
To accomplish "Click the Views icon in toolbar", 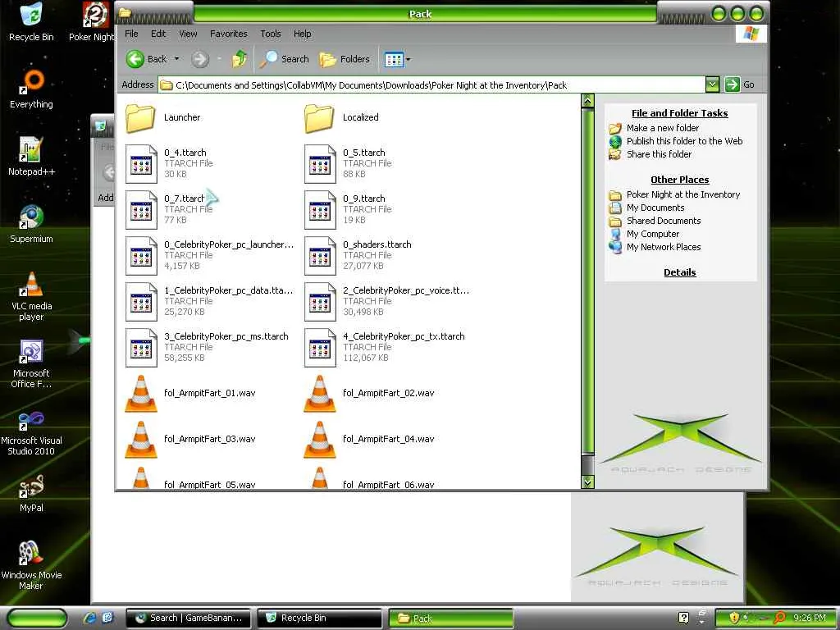I will pos(394,59).
